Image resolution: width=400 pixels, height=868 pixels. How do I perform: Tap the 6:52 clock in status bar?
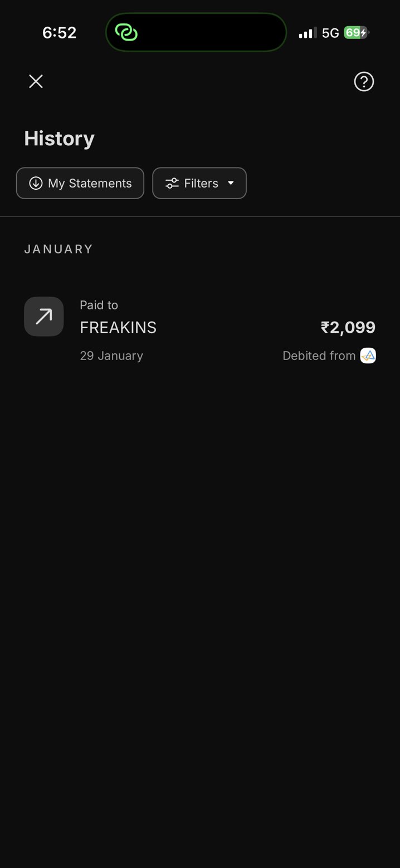59,33
